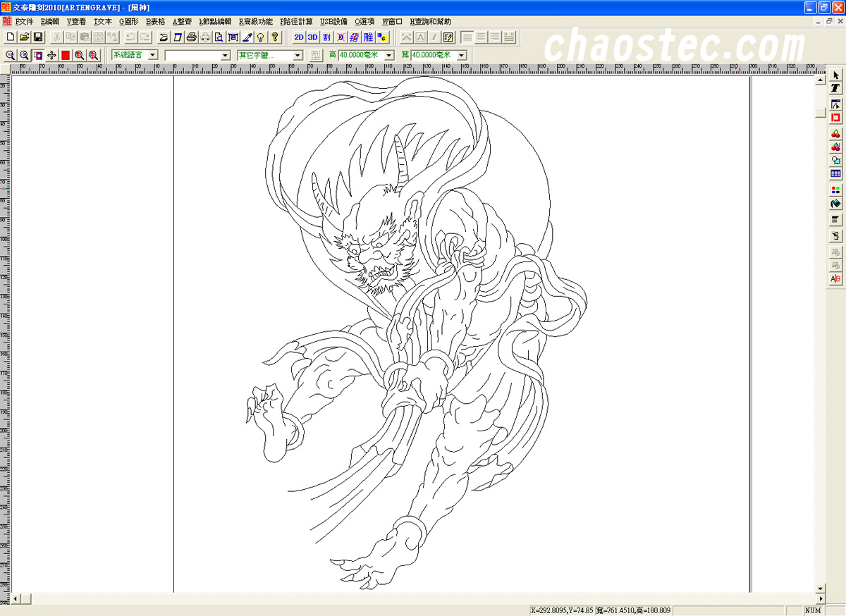Click the vertical scrollbar down arrow
Screen dimensions: 846x616
pos(819,588)
